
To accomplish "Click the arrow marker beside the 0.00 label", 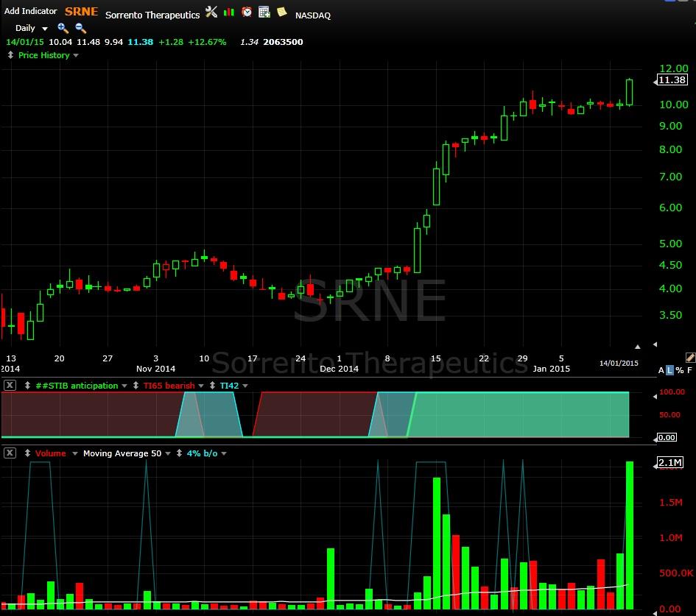I will 655,439.
